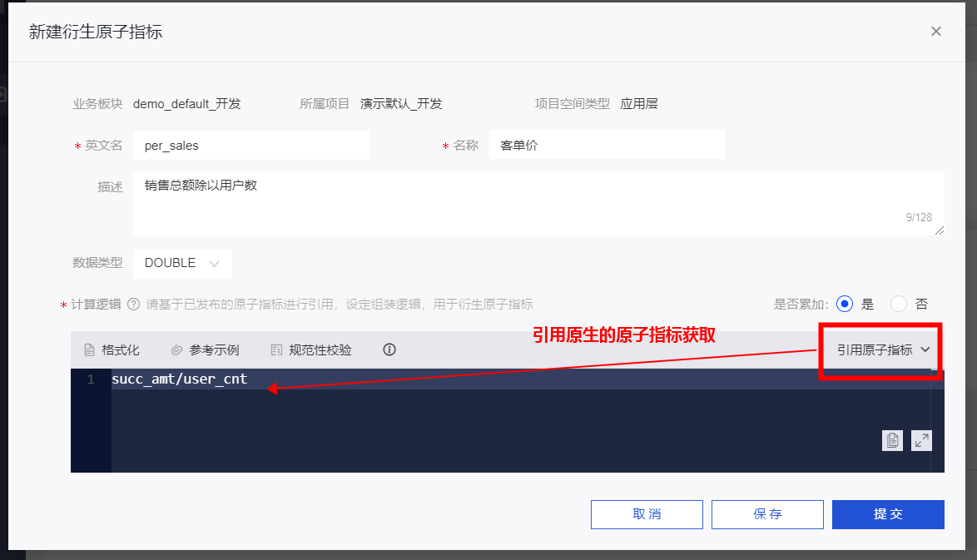Cancel the dialog via 取消
Viewport: 977px width, 560px height.
tap(647, 514)
